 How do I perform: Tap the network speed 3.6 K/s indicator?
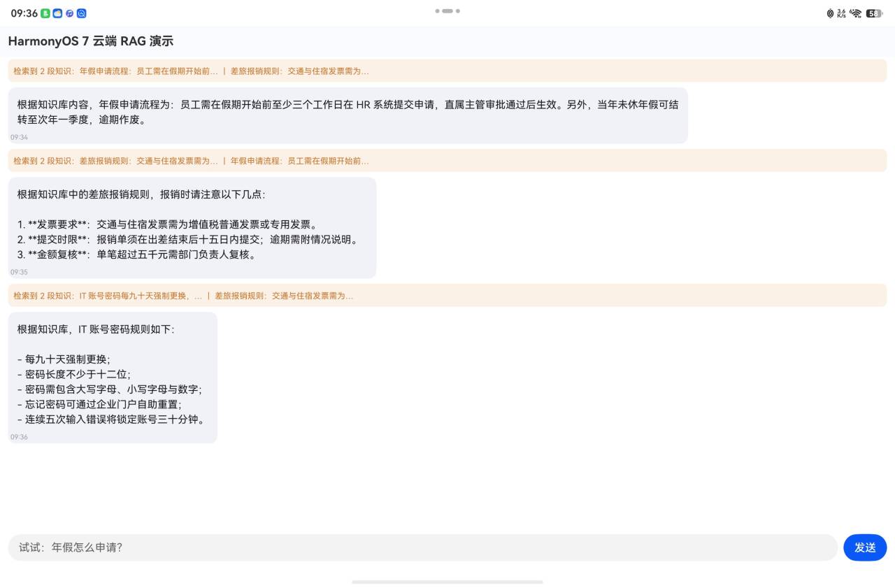[841, 13]
